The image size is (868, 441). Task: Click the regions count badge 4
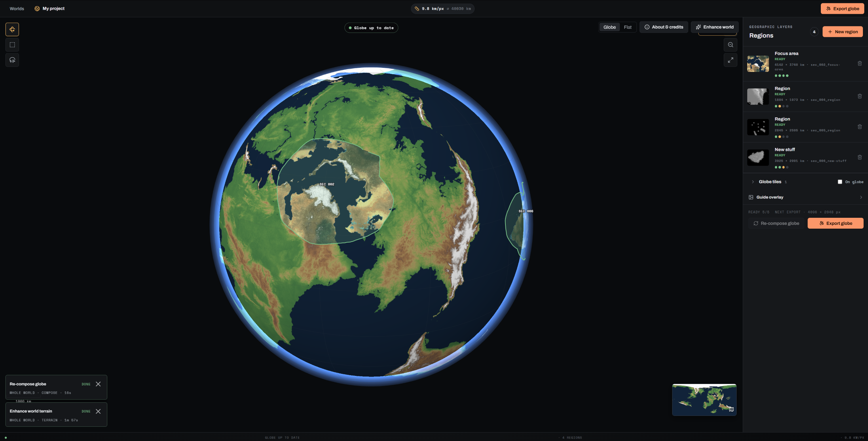[x=814, y=32]
